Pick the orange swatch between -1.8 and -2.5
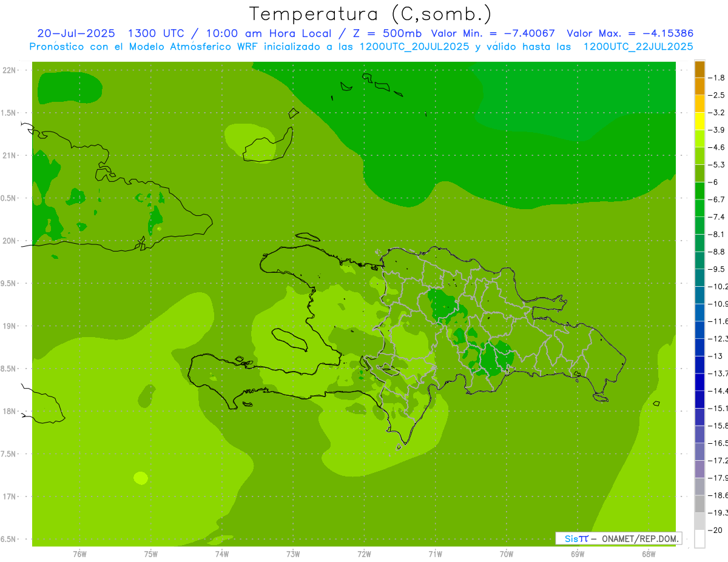 click(699, 87)
